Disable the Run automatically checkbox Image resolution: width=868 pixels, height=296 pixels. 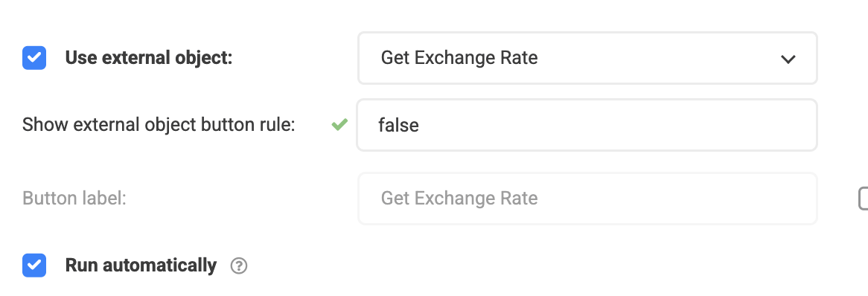(x=34, y=266)
